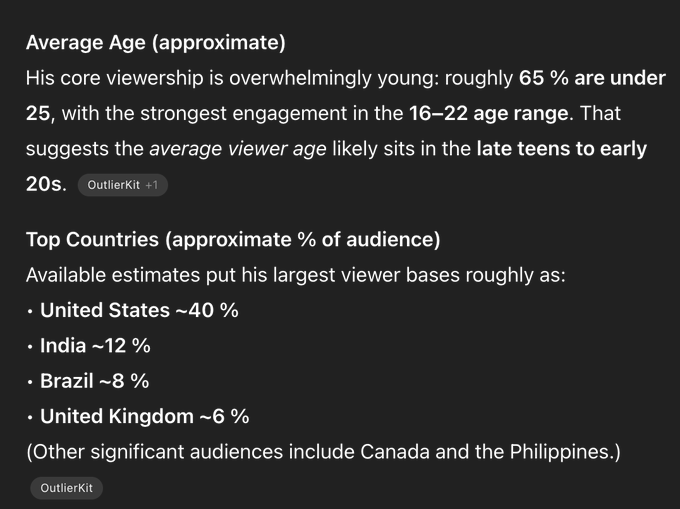Click the bold "16–22 age range" text
Viewport: 680px width, 509px height.
489,113
